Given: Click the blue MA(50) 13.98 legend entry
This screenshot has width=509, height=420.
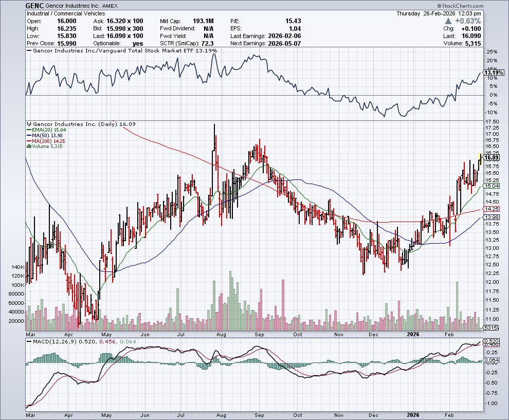Looking at the screenshot, I should coord(45,135).
